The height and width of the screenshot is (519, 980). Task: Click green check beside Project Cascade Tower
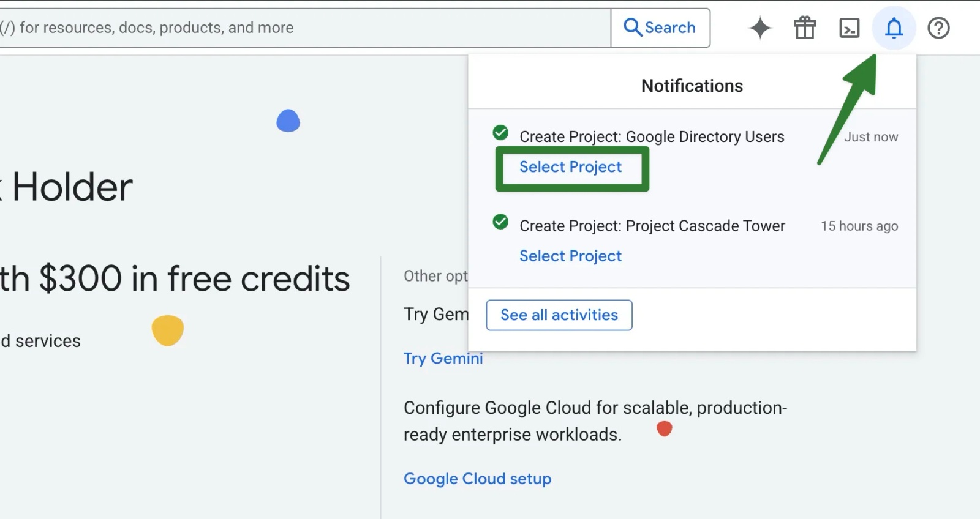(x=500, y=222)
